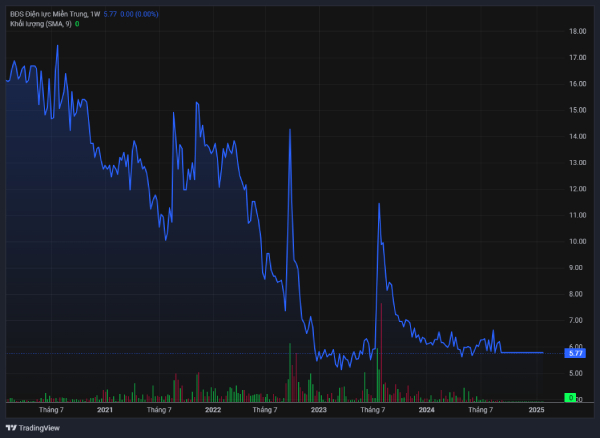Click the 12.00 price scale label
Image resolution: width=600 pixels, height=438 pixels.
click(576, 189)
